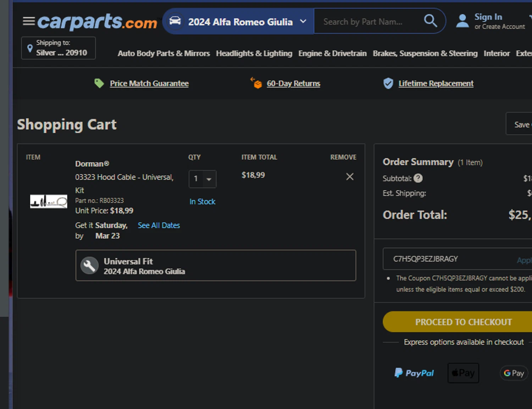The height and width of the screenshot is (409, 532).
Task: Open the Interior menu
Action: (497, 53)
